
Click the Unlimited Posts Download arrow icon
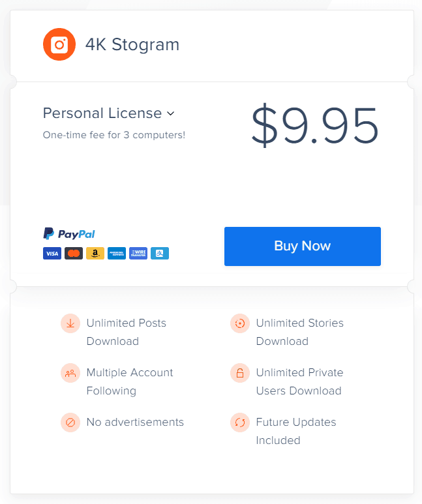70,323
